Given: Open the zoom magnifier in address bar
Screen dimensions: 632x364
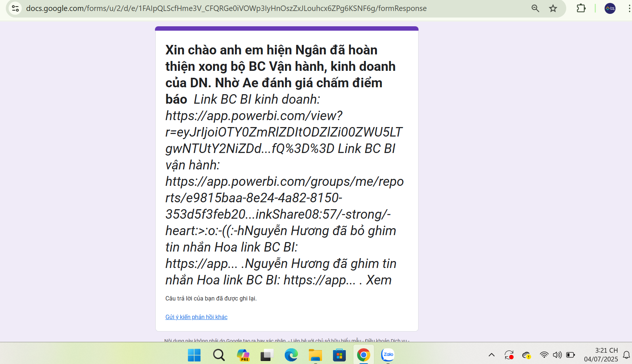Looking at the screenshot, I should click(535, 8).
